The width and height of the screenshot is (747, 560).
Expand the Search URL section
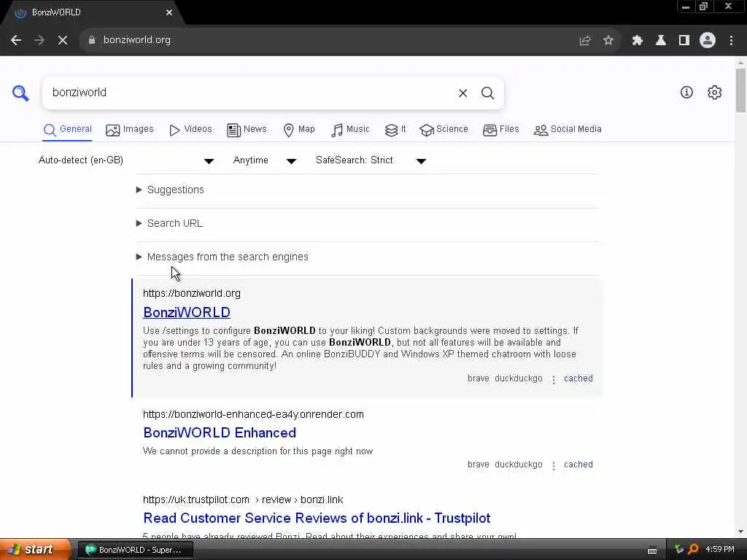169,223
